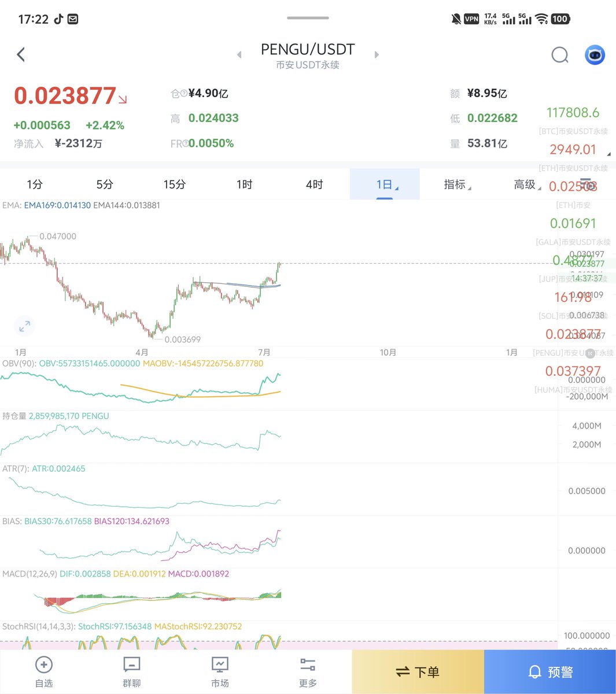The height and width of the screenshot is (694, 616).
Task: Tap the 0.003699 chart low marker
Action: [183, 340]
